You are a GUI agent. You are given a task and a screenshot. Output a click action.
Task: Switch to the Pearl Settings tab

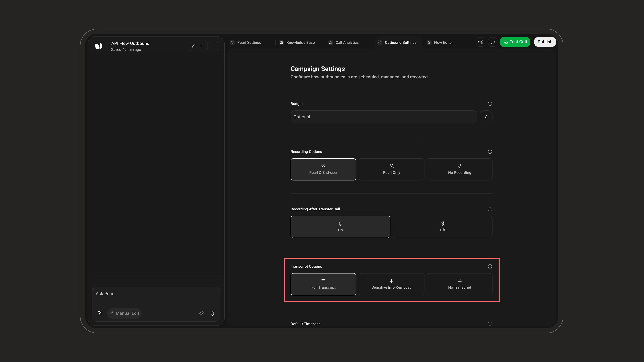[x=246, y=42]
